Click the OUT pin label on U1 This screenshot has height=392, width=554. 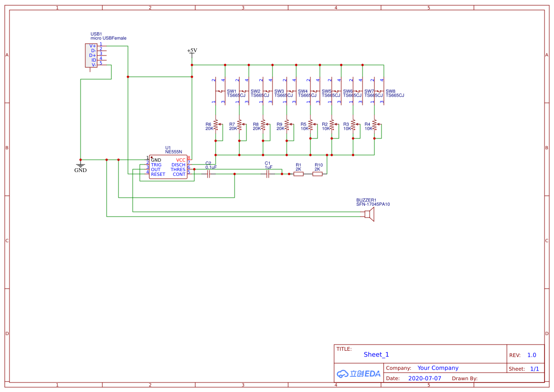(155, 170)
